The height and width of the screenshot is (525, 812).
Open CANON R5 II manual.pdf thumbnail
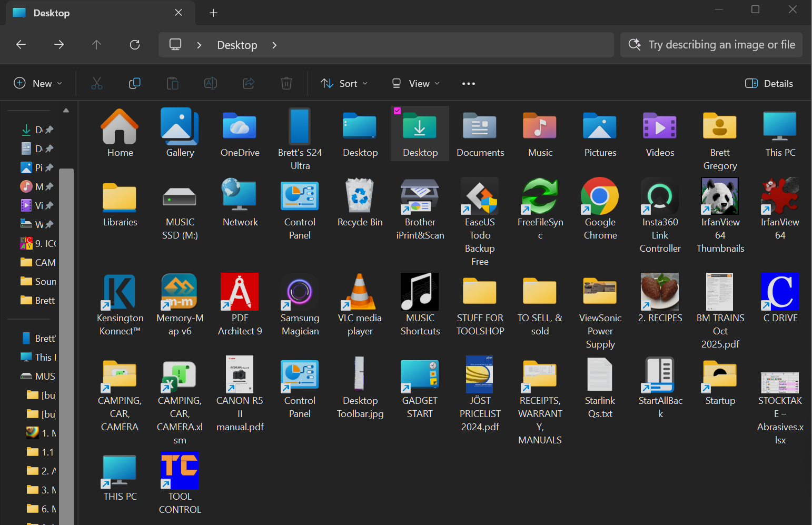(x=240, y=375)
